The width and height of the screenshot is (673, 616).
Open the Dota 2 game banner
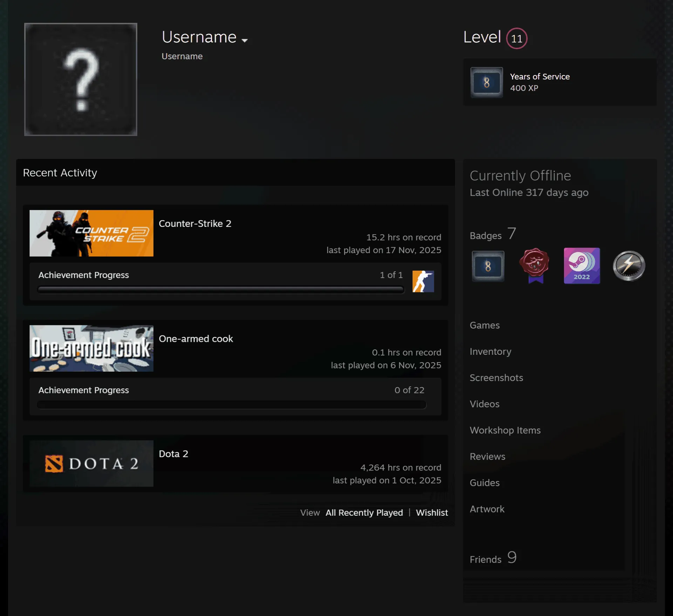91,463
